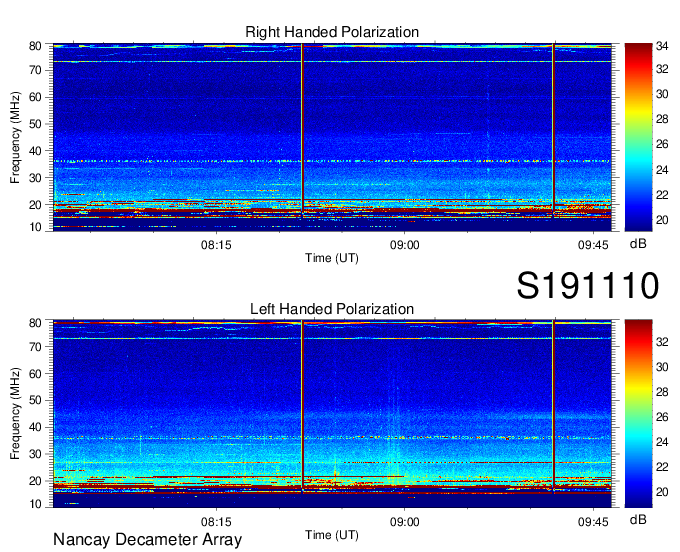
Task: Click the 09:00 tick under Right Handed plot
Action: (405, 245)
